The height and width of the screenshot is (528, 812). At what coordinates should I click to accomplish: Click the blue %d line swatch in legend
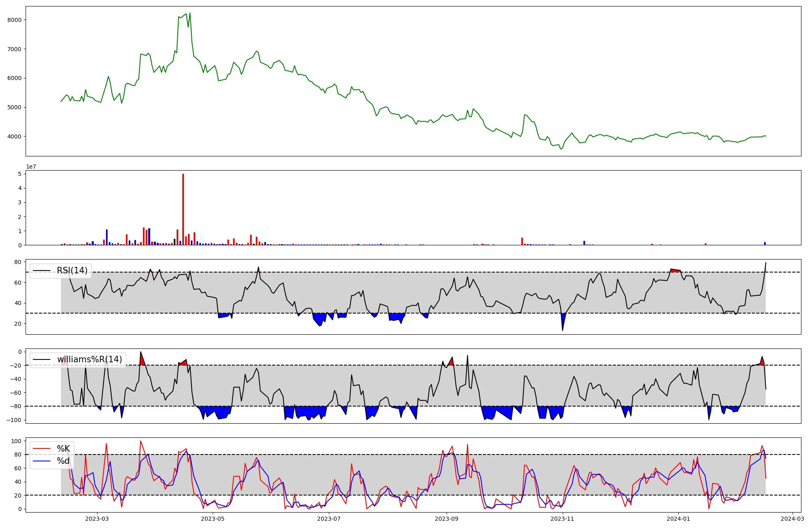click(42, 461)
